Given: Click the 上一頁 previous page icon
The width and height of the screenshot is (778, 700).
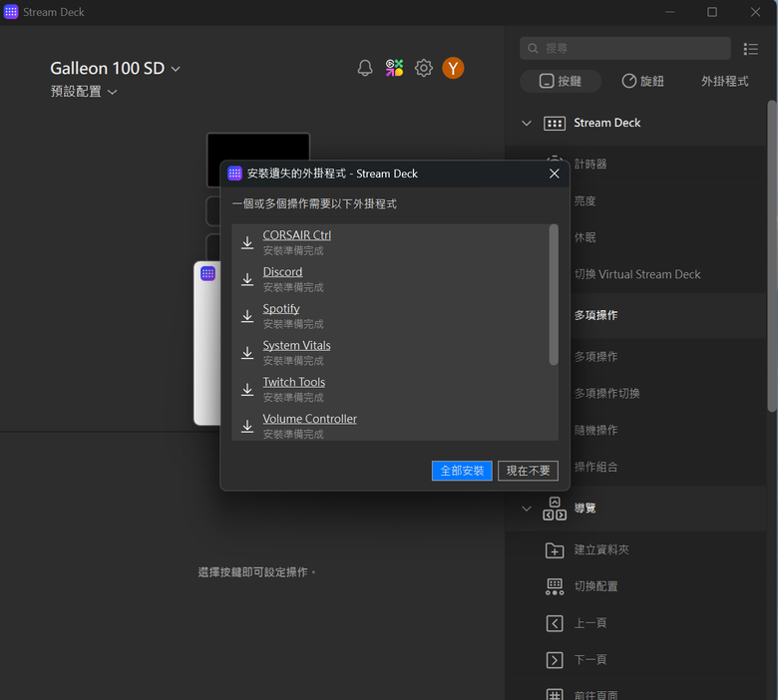Looking at the screenshot, I should 555,623.
